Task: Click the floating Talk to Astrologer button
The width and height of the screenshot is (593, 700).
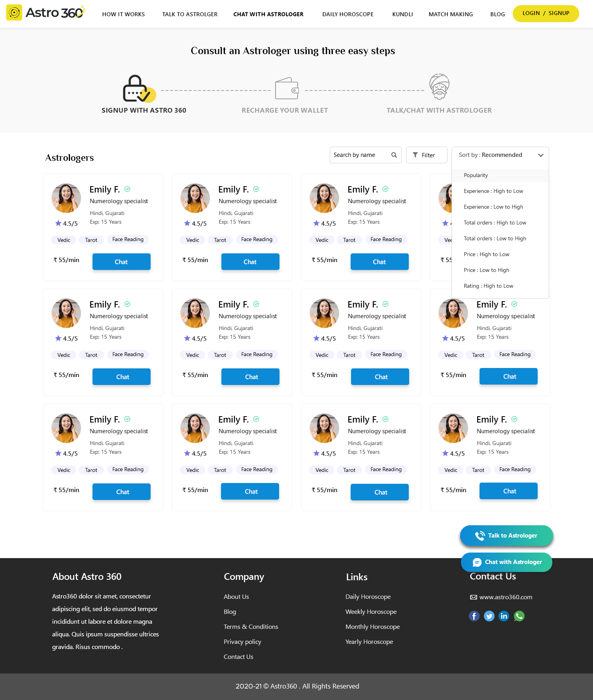Action: click(506, 536)
